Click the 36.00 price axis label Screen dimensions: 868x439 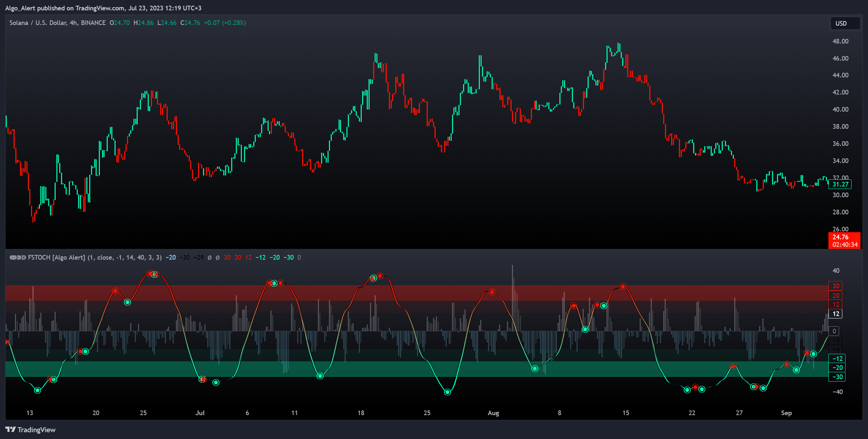[841, 143]
